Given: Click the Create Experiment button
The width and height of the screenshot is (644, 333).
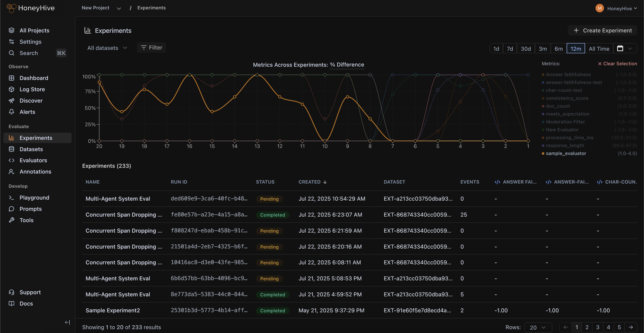Looking at the screenshot, I should pos(602,30).
